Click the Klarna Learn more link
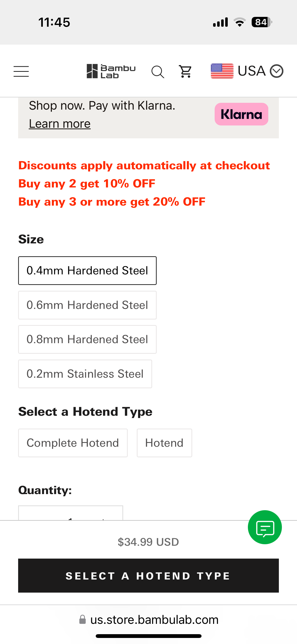The image size is (297, 644). tap(60, 124)
